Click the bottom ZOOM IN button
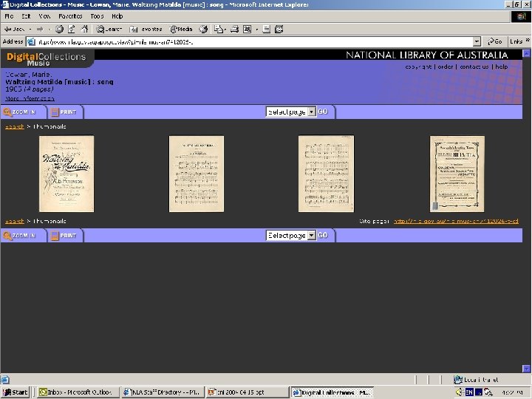532x399 pixels. click(x=23, y=236)
